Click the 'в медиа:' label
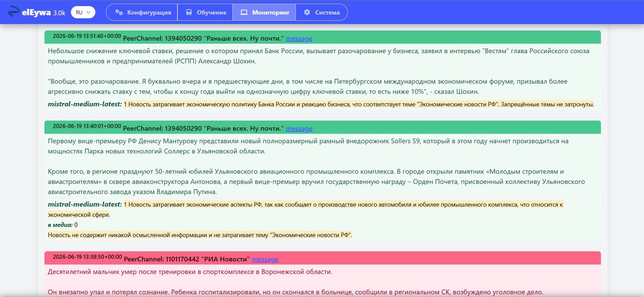644x297 pixels. tap(60, 225)
